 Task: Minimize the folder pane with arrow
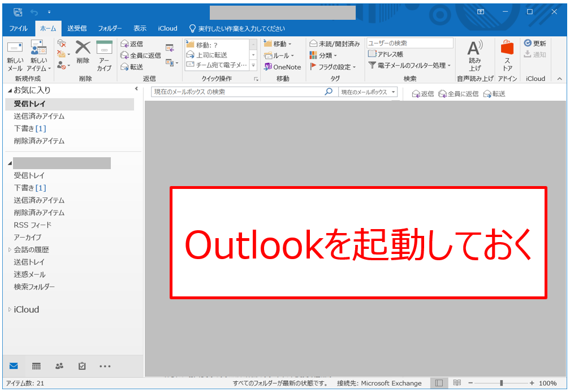pyautogui.click(x=136, y=88)
